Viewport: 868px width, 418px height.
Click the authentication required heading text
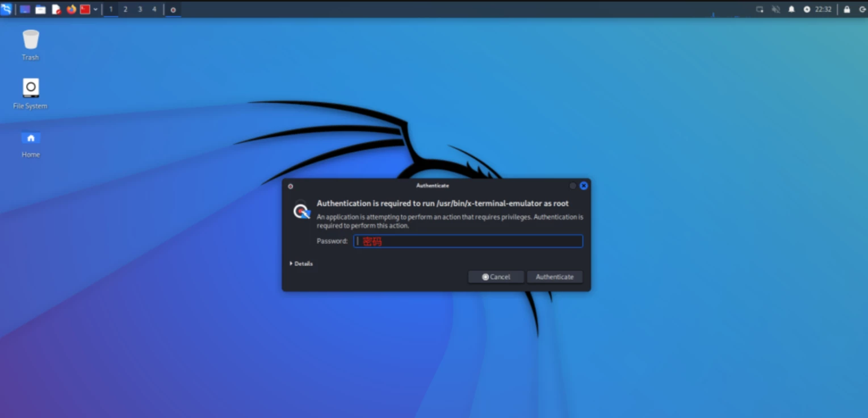pyautogui.click(x=443, y=203)
